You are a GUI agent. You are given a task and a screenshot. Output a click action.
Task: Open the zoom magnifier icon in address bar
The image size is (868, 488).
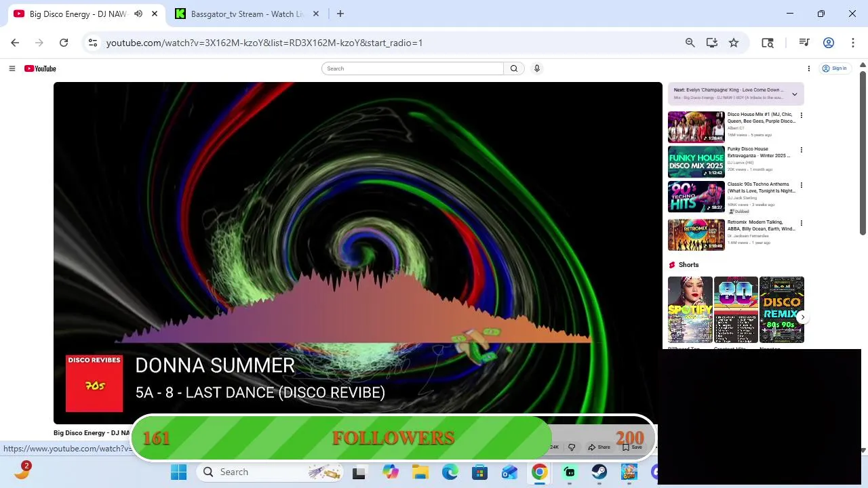click(690, 43)
